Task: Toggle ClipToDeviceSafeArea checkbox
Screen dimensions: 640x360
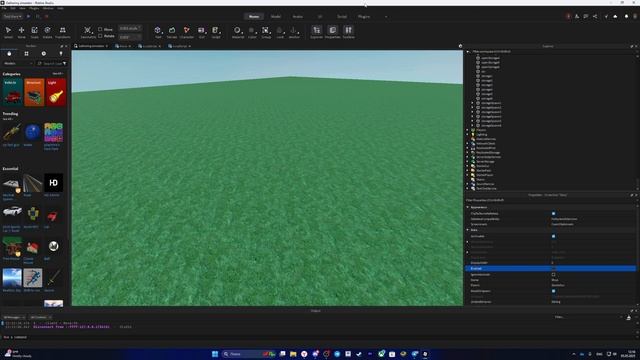Action: coord(553,213)
